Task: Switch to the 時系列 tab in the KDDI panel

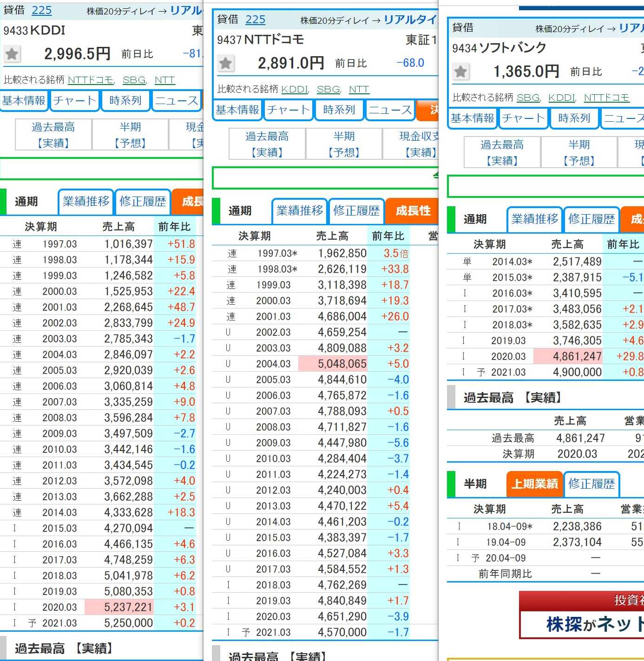Action: point(125,100)
